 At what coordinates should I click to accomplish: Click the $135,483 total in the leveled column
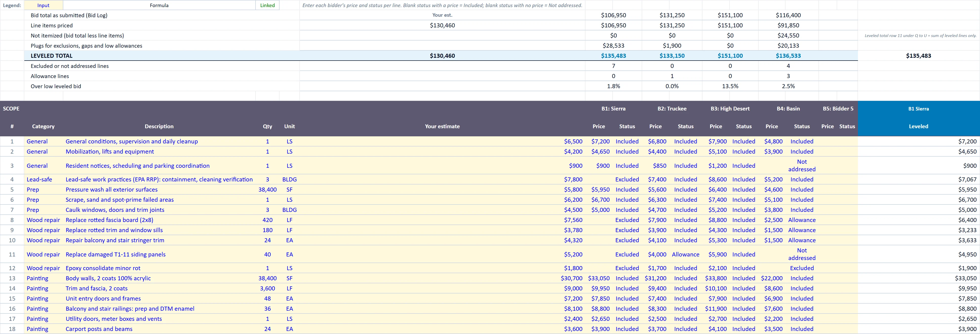point(918,55)
